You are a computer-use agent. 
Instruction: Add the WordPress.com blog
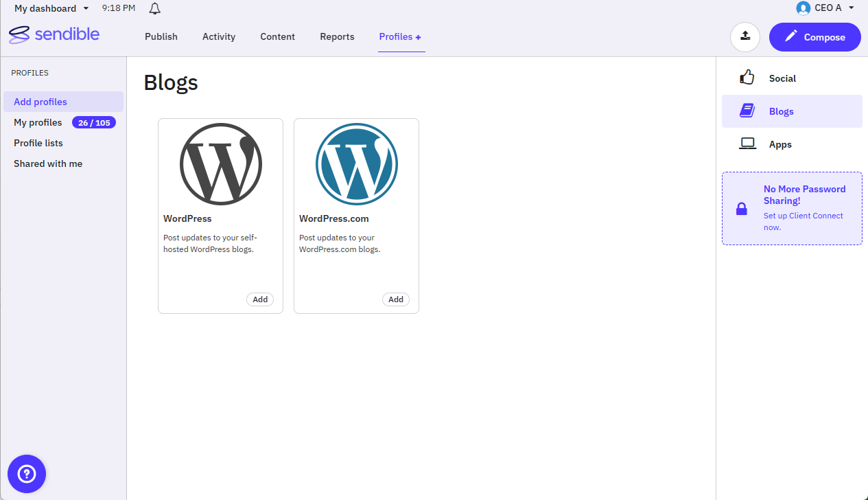(396, 299)
